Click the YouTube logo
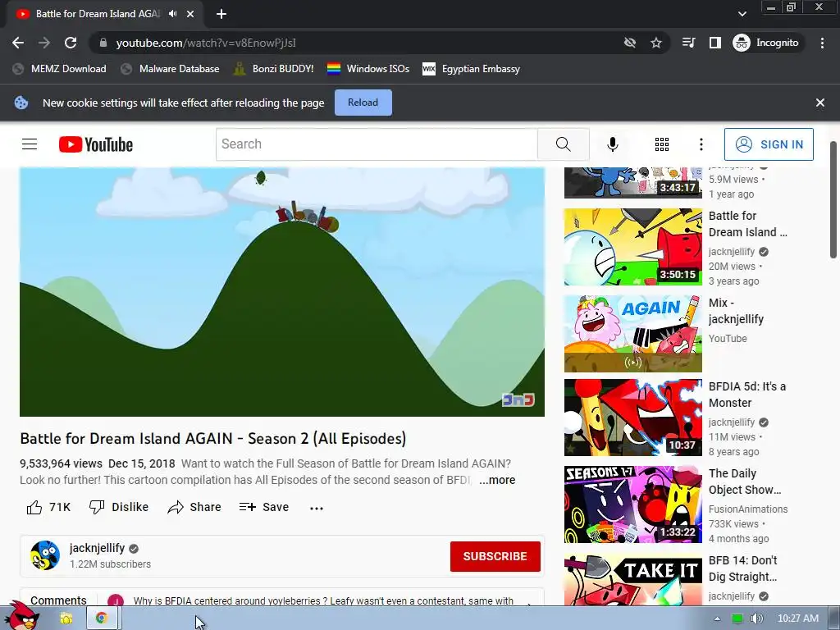This screenshot has width=840, height=630. coord(96,144)
